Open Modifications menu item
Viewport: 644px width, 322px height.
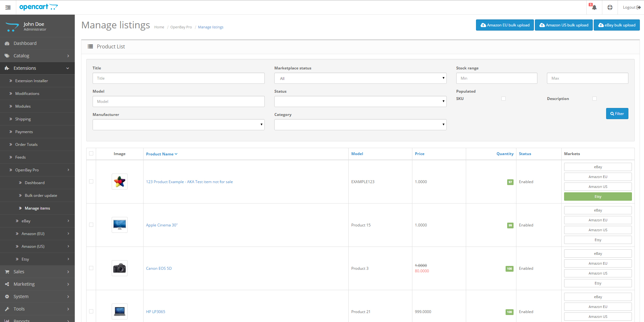tap(37, 94)
